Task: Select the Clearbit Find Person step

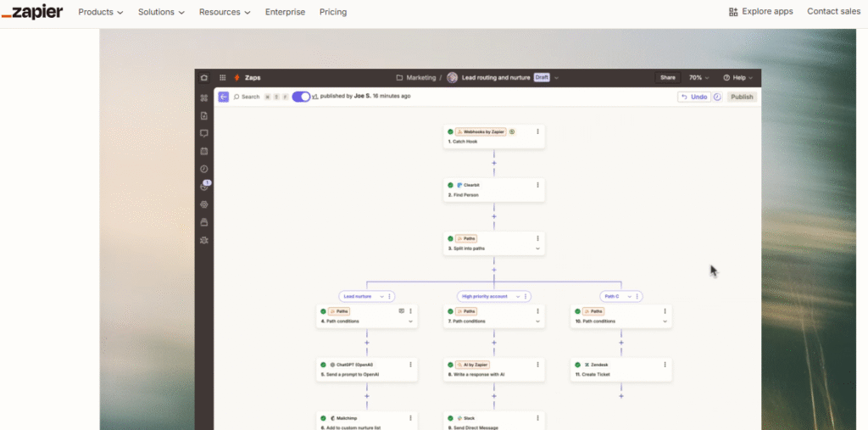Action: [x=494, y=190]
